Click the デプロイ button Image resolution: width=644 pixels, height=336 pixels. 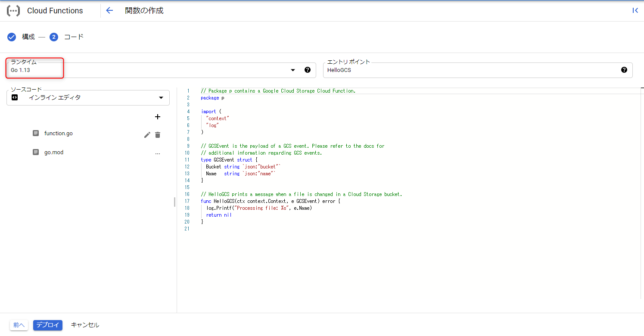point(48,325)
